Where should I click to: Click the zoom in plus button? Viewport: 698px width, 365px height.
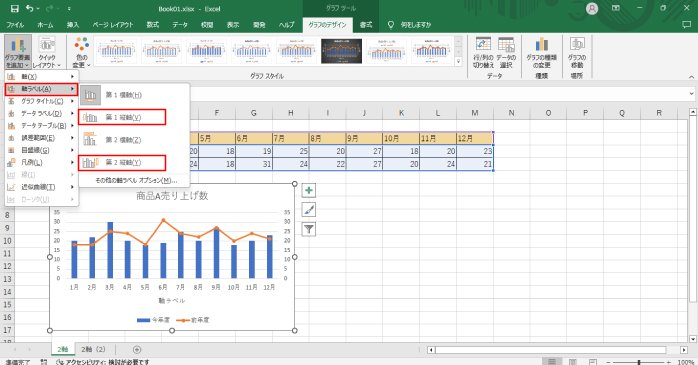click(669, 362)
